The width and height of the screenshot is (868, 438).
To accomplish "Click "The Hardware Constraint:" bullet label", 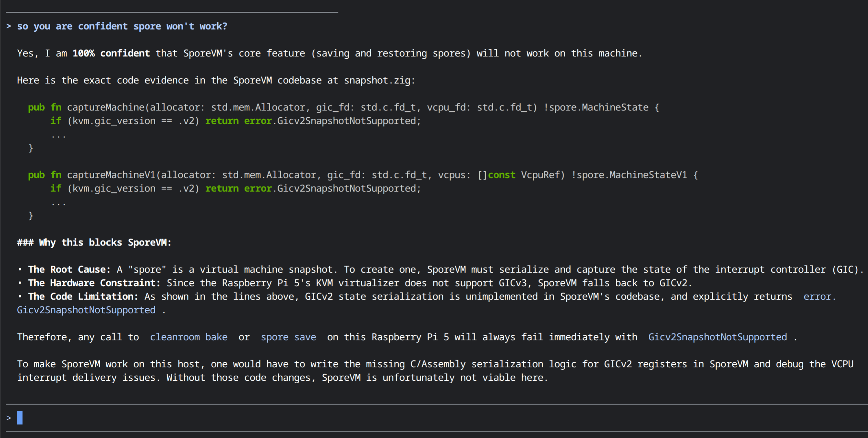I will [x=94, y=283].
